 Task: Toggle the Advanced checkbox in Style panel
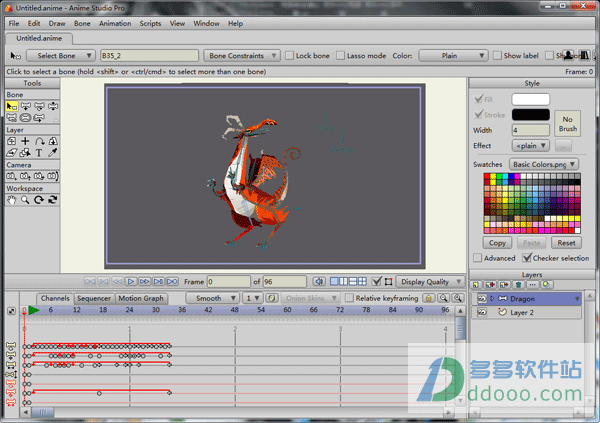click(x=477, y=258)
